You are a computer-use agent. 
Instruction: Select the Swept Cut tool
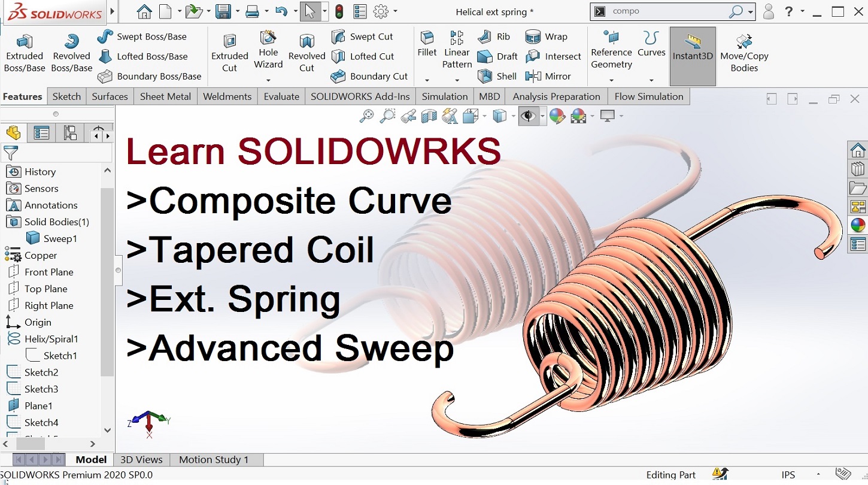click(362, 37)
